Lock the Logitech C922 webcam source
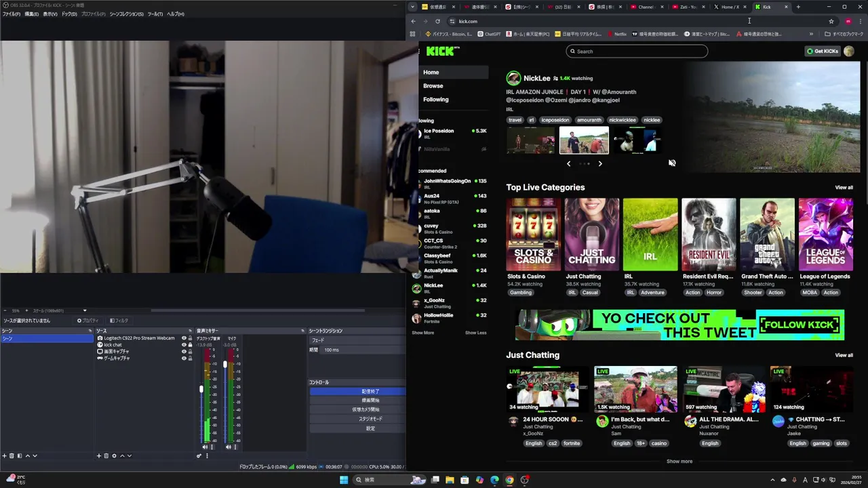Image resolution: width=868 pixels, height=488 pixels. tap(190, 338)
